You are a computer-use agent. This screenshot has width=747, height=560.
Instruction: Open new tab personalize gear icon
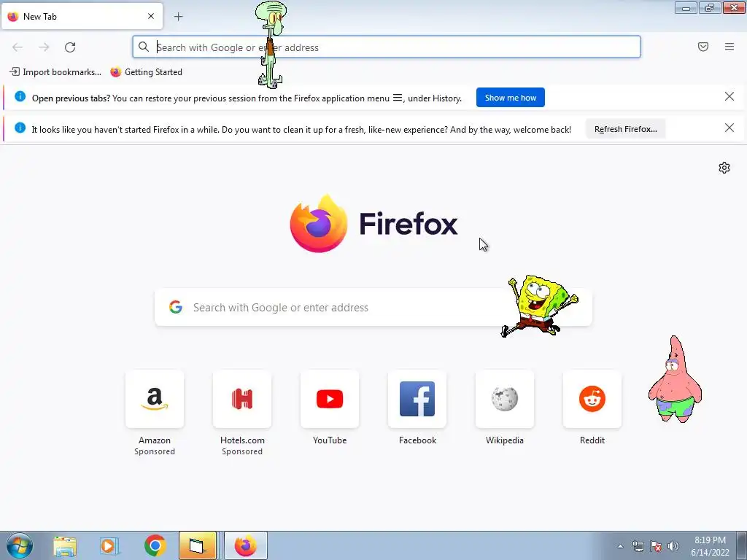click(x=724, y=168)
